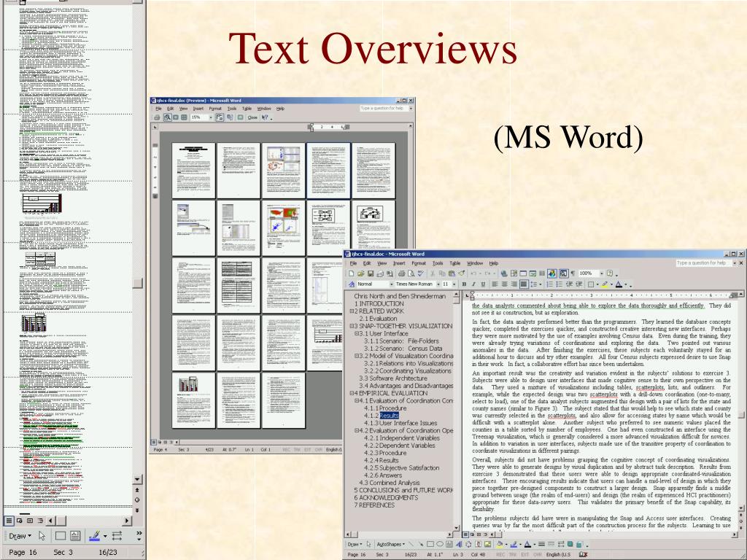Toggle Bold formatting

[464, 284]
